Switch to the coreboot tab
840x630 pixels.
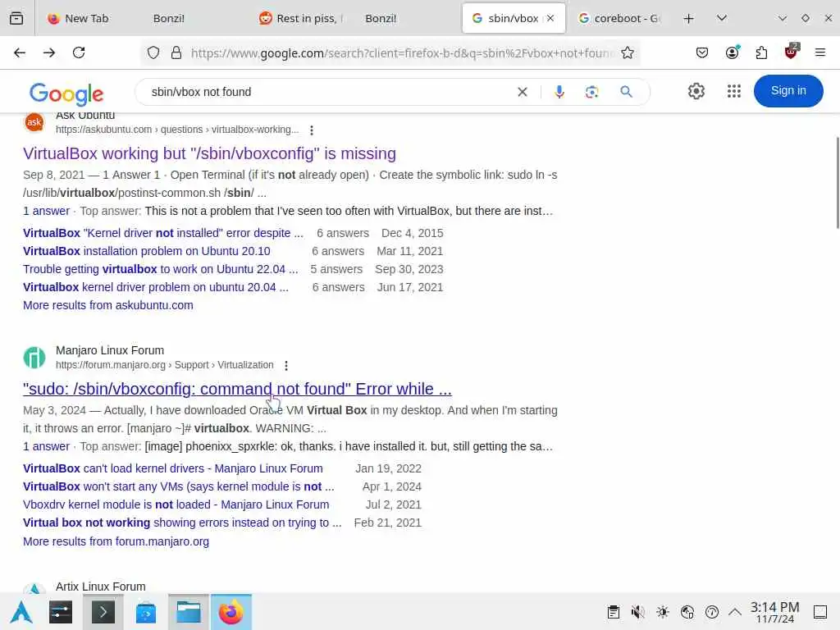pyautogui.click(x=620, y=18)
